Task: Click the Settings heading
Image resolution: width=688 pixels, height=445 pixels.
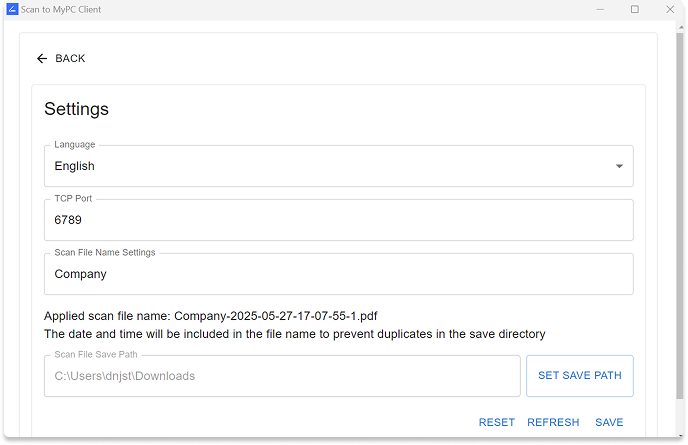Action: point(76,109)
